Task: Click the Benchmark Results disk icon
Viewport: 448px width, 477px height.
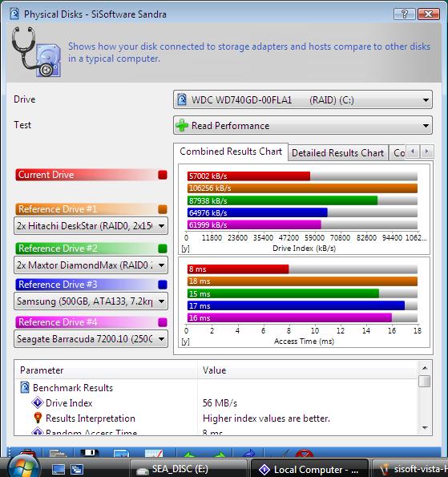Action: coord(25,387)
